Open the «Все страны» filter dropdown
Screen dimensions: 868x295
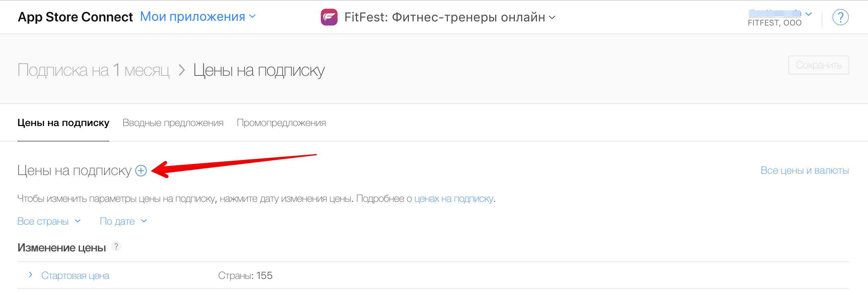49,221
